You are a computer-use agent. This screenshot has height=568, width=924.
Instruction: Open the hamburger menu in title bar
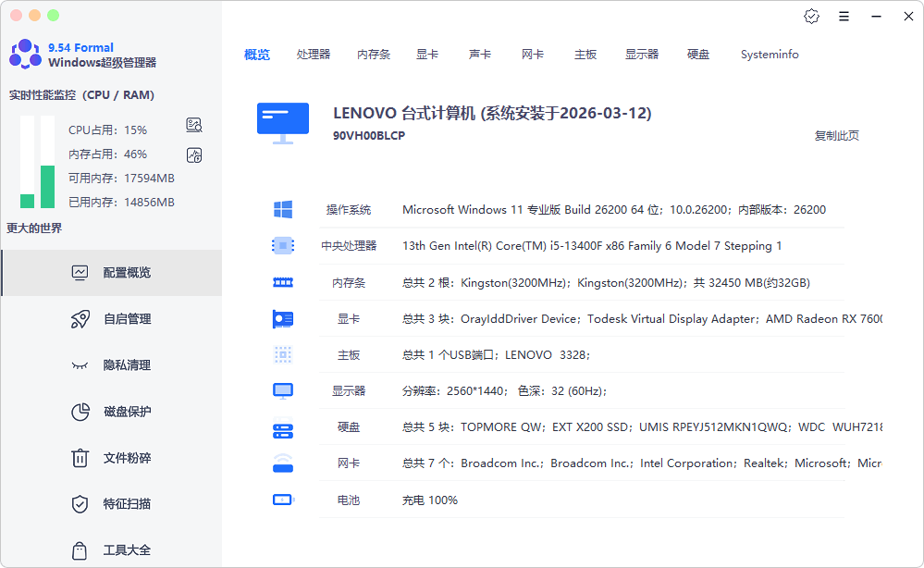(844, 17)
